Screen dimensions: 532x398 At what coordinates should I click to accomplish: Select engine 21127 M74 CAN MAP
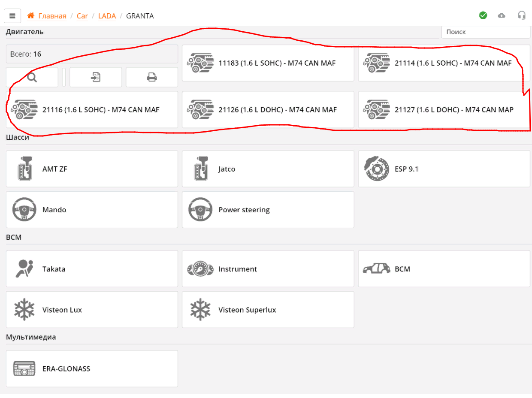[444, 110]
